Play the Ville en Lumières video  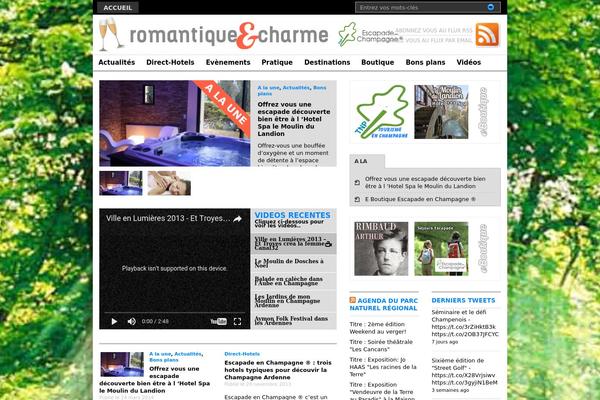point(114,322)
